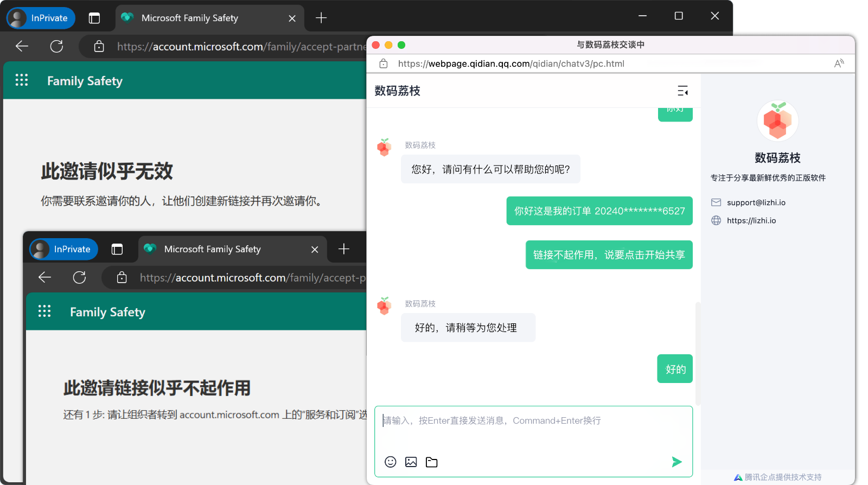Add new tab in lower Edge window
Viewport: 868px width, 485px height.
(344, 249)
